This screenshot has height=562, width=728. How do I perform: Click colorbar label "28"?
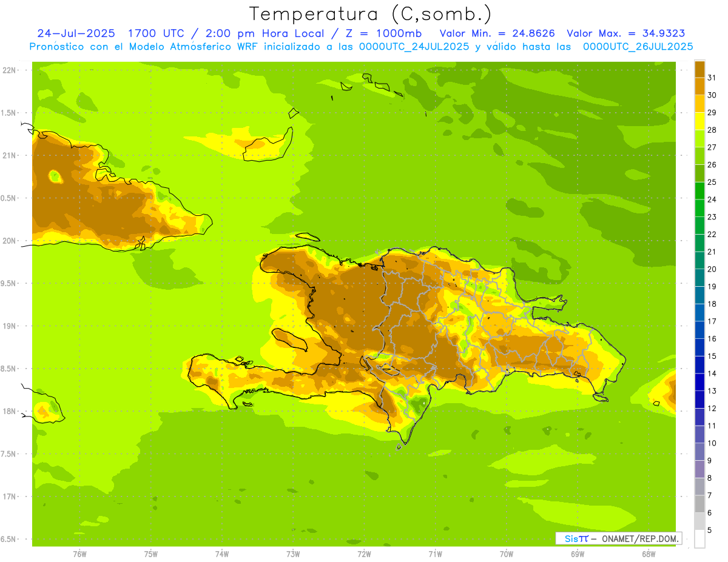712,130
